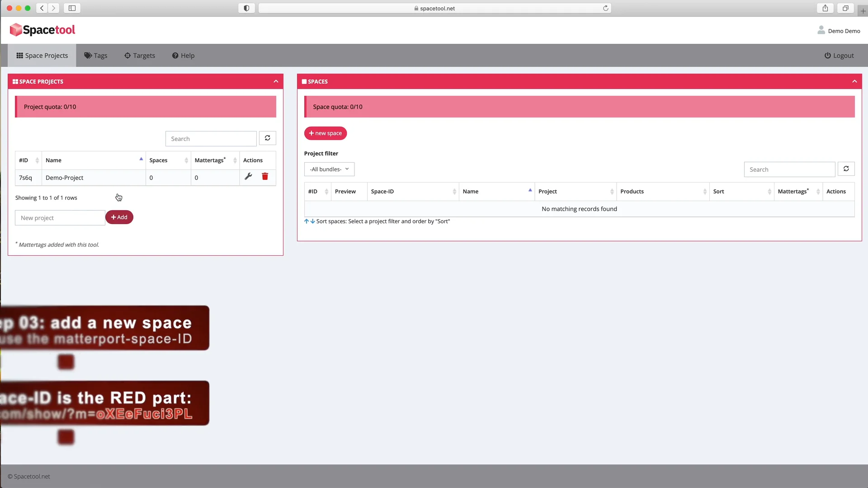The width and height of the screenshot is (868, 488).
Task: Click the Add project button
Action: (x=119, y=217)
